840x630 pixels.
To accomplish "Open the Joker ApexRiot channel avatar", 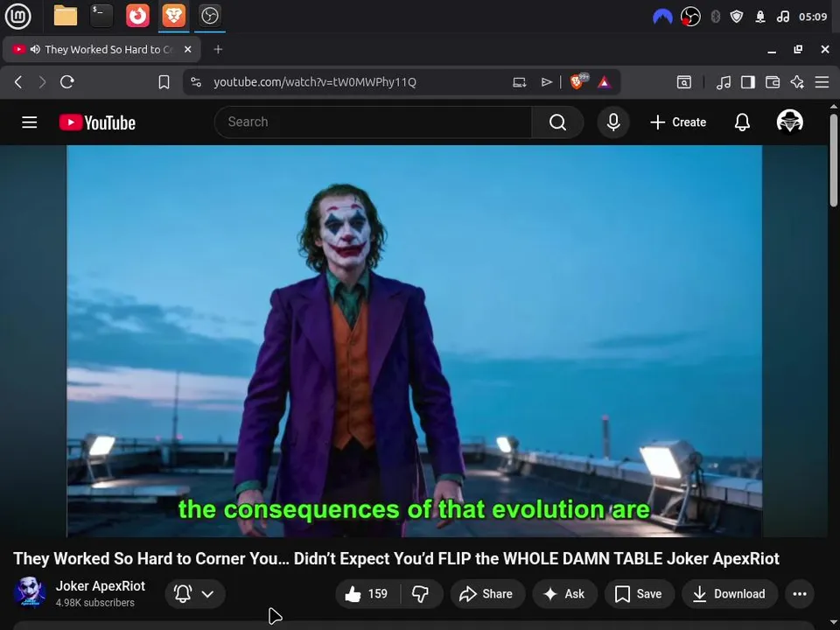I will click(x=29, y=593).
